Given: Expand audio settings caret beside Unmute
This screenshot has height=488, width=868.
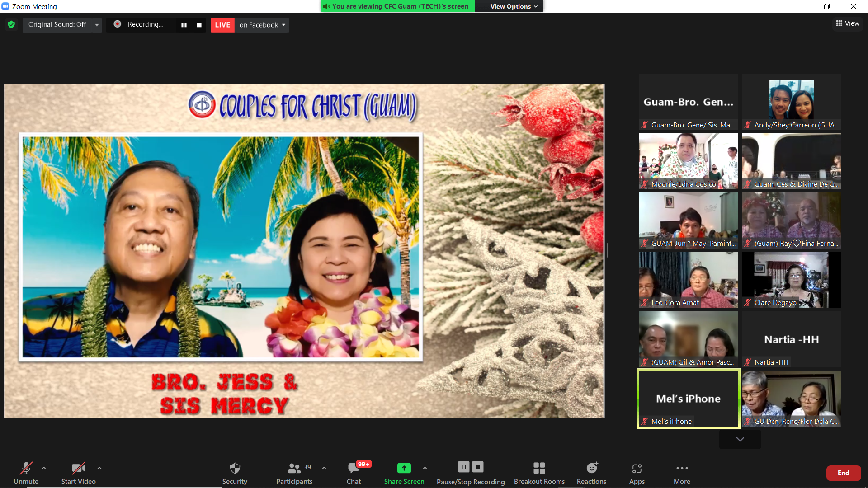Looking at the screenshot, I should click(x=44, y=468).
